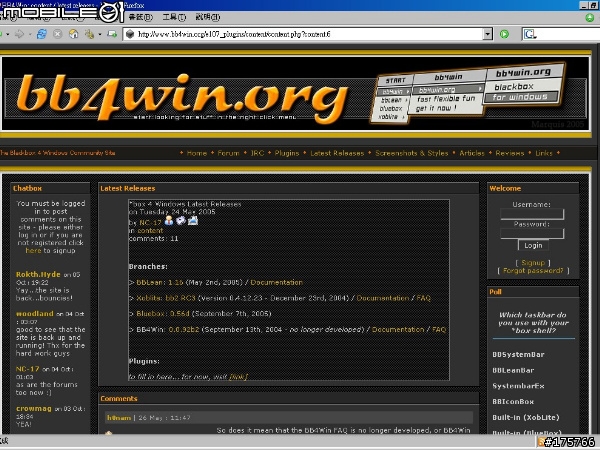Select BBSystemBar poll option

pyautogui.click(x=518, y=354)
